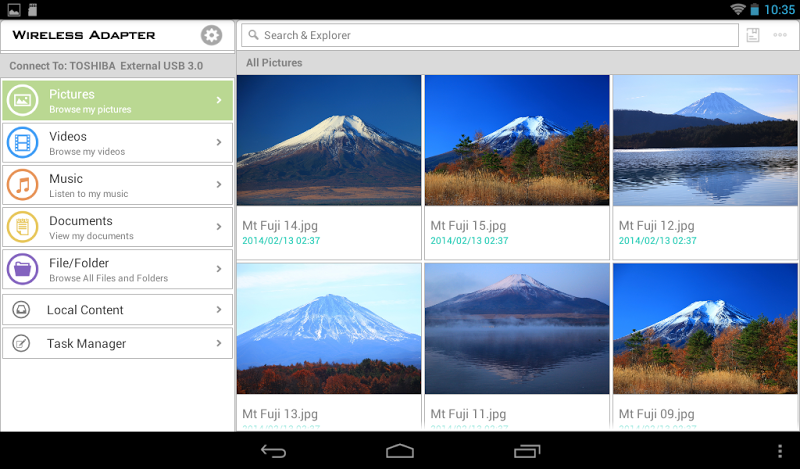Tap the Android Home navigation button

coord(400,451)
